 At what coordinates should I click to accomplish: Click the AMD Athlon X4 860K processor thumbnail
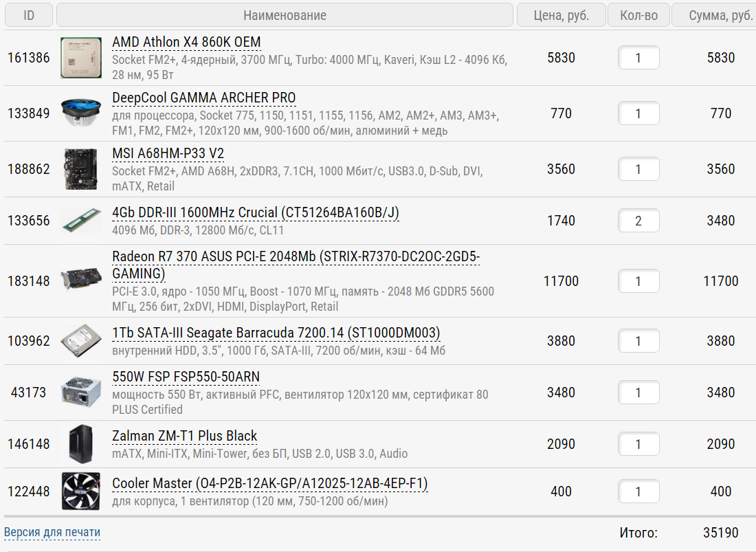[80, 58]
